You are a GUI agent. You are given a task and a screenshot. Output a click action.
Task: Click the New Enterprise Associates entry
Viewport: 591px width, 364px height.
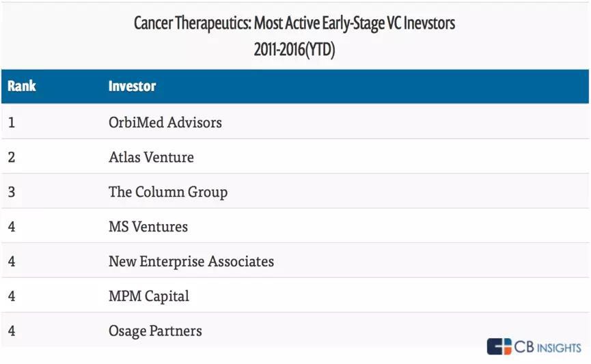pyautogui.click(x=191, y=262)
